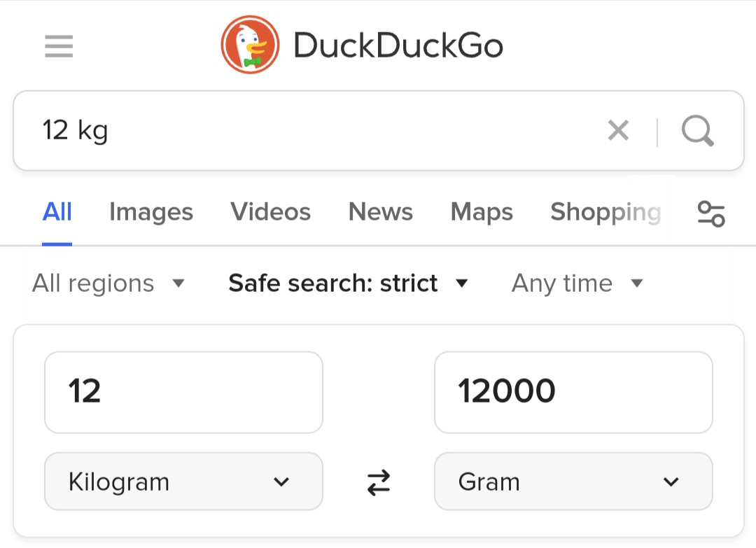Expand the Any time filter
Screen dimensions: 756x548
(x=577, y=283)
